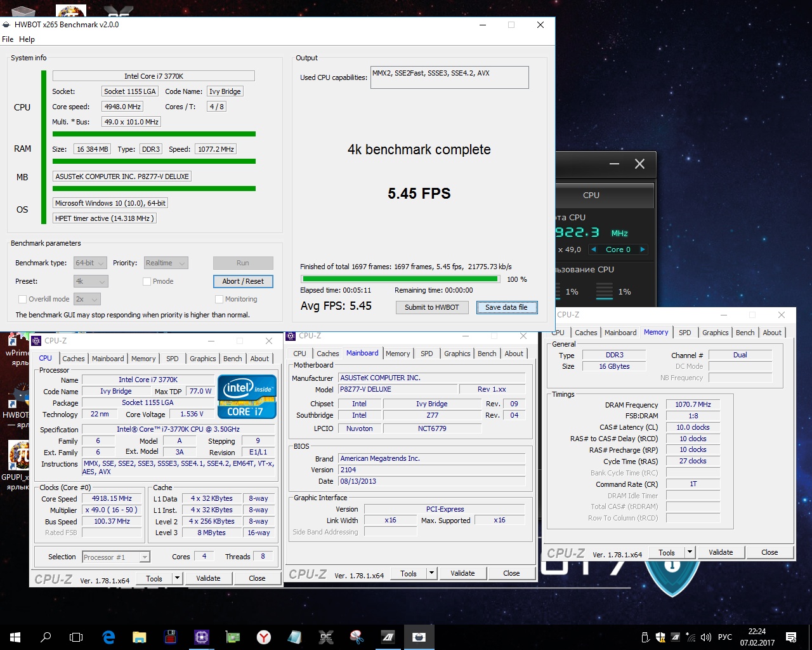Open the floppy disk app on taskbar
Viewport: 812px width, 650px height.
[x=170, y=637]
